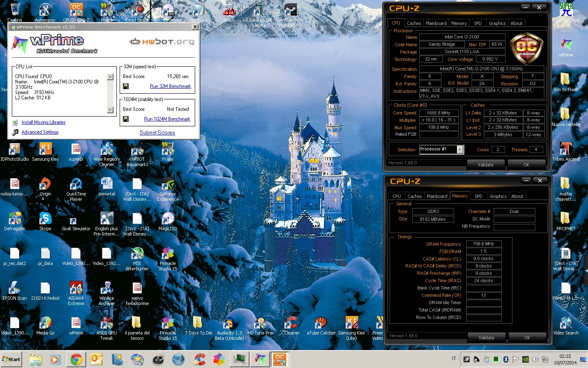Click Run 32M Benchmark link
The width and height of the screenshot is (588, 368).
click(x=170, y=86)
